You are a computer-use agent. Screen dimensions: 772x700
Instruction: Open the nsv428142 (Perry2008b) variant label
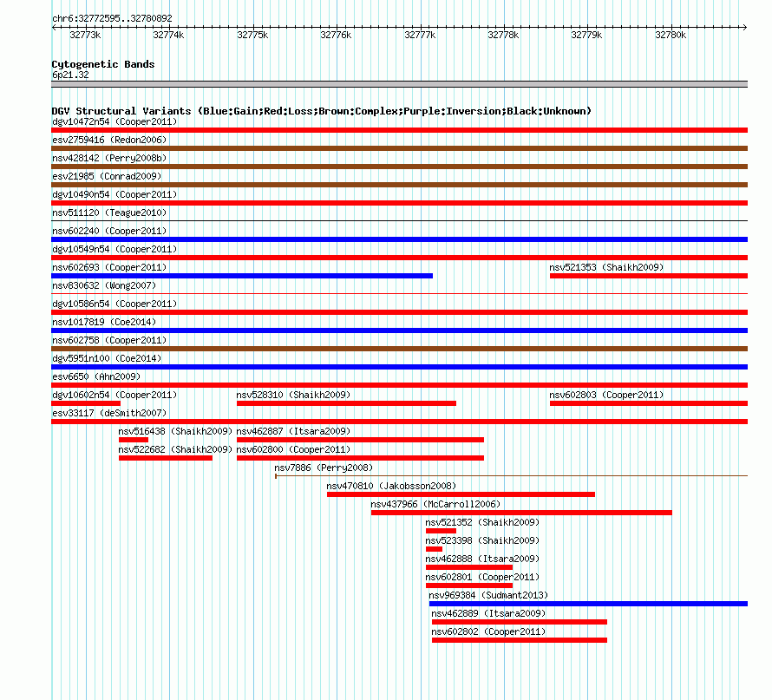tap(109, 158)
